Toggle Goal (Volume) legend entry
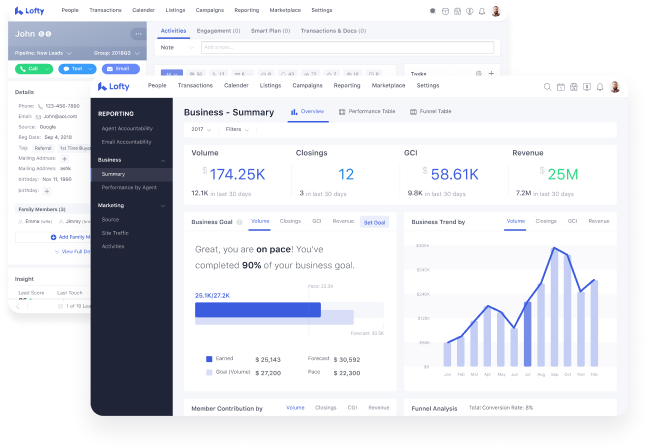The image size is (654, 448). point(209,370)
